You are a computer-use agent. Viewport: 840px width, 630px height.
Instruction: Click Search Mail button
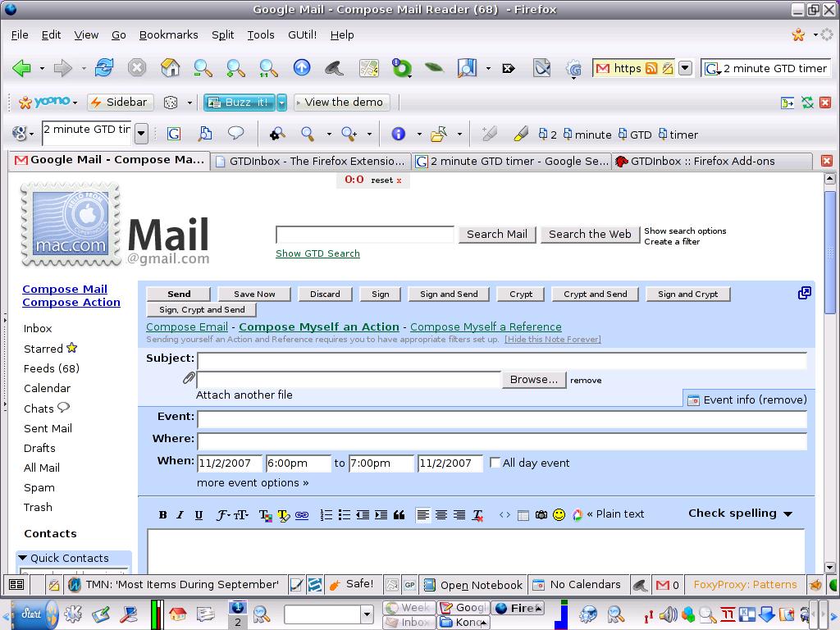(497, 234)
